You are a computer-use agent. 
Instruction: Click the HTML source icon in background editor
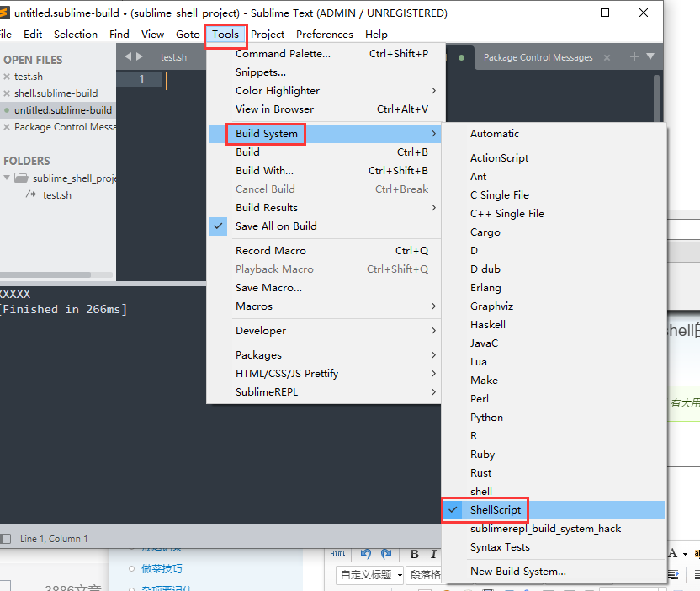(x=337, y=554)
